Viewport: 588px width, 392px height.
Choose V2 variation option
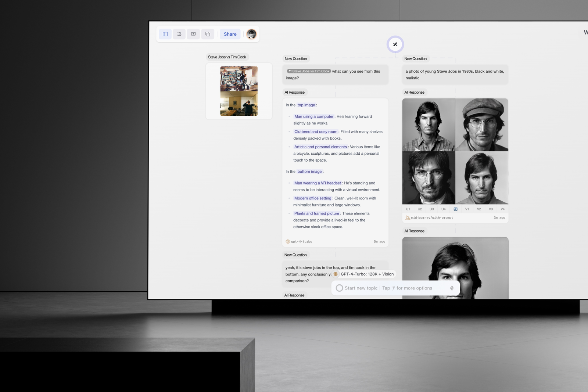(x=479, y=209)
